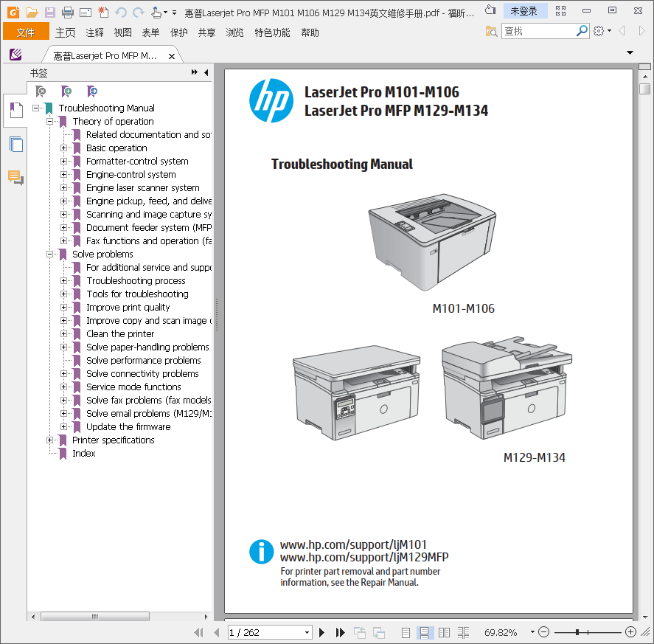This screenshot has height=644, width=654.
Task: Select two-page facing view mode
Action: point(444,633)
